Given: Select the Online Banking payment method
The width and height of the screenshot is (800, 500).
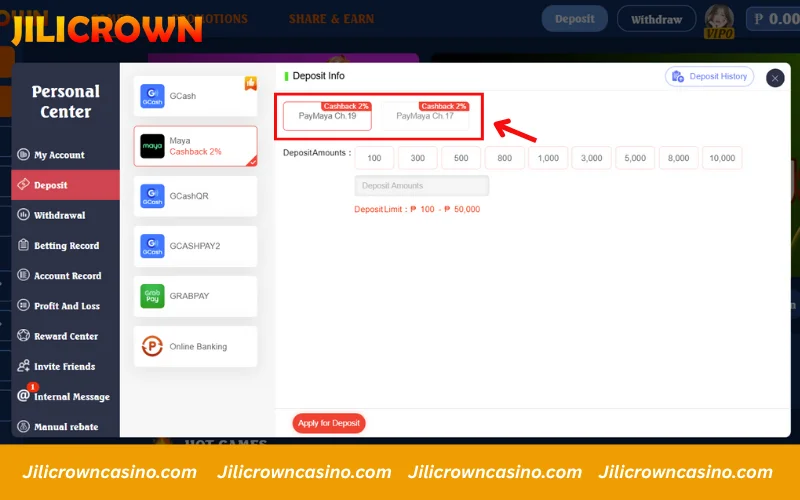Looking at the screenshot, I should (195, 346).
